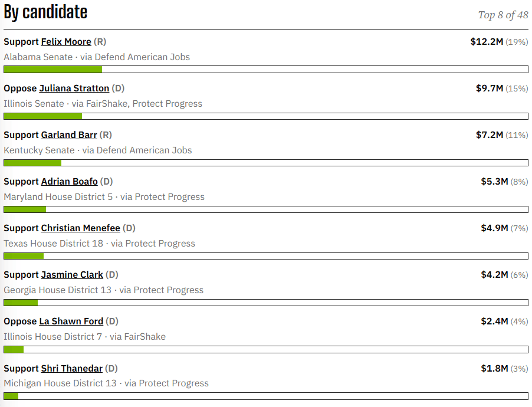Open the La Shawn Ford link

(71, 321)
